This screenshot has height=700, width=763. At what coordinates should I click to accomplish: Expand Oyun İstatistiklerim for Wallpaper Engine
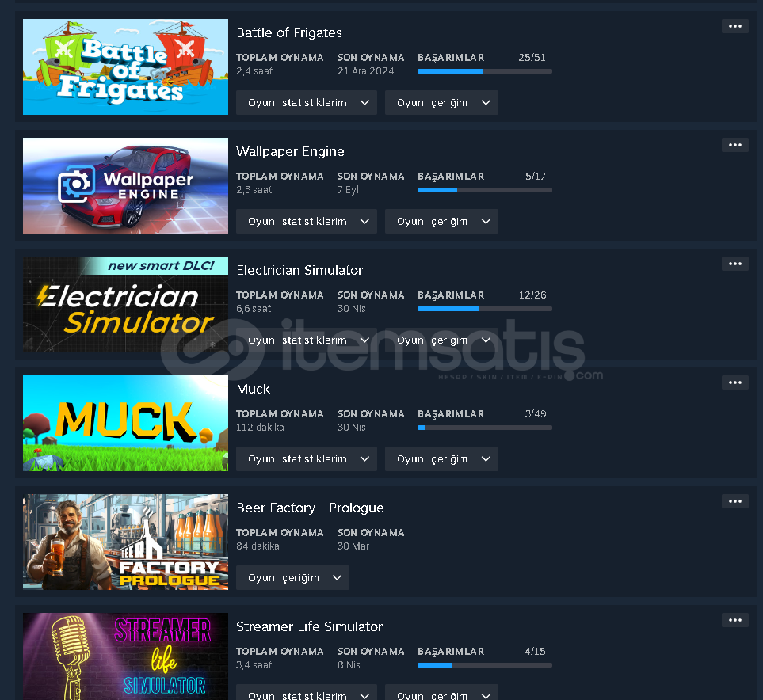(x=307, y=222)
